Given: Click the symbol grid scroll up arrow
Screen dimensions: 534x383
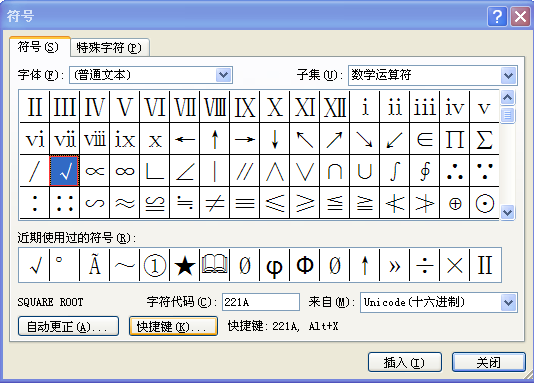Looking at the screenshot, I should click(507, 98).
